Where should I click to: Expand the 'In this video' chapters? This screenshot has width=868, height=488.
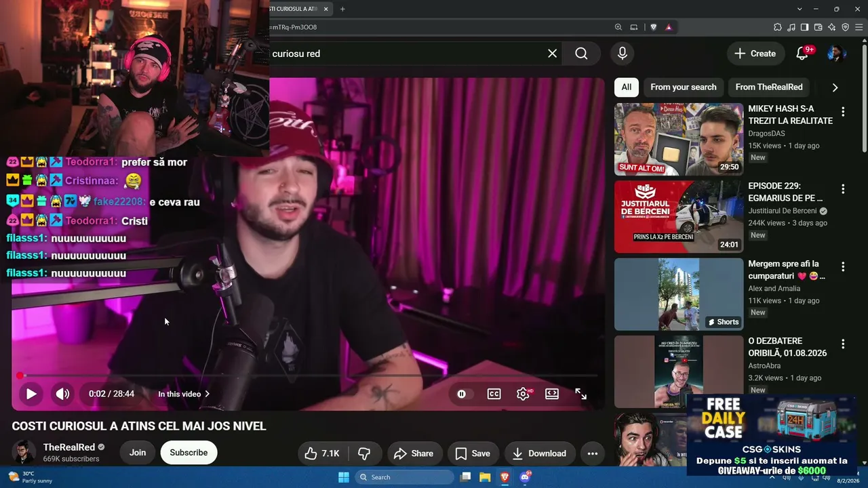pos(184,394)
